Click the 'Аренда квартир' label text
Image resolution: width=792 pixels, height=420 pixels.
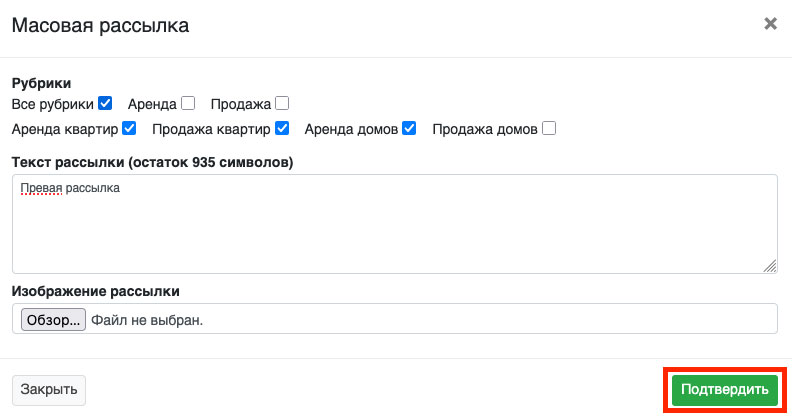pos(65,129)
